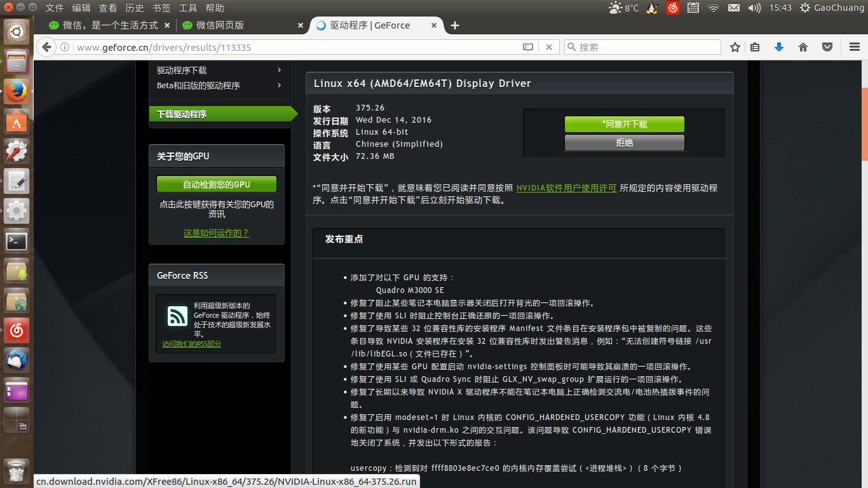This screenshot has width=868, height=488.
Task: Toggle reader view icon in address bar
Action: [x=528, y=47]
